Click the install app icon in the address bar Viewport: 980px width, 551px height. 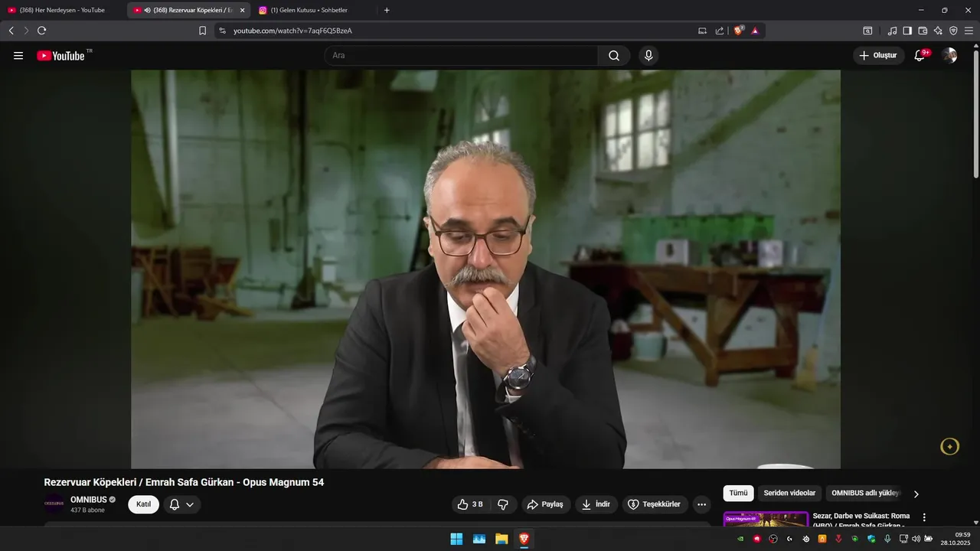click(702, 31)
